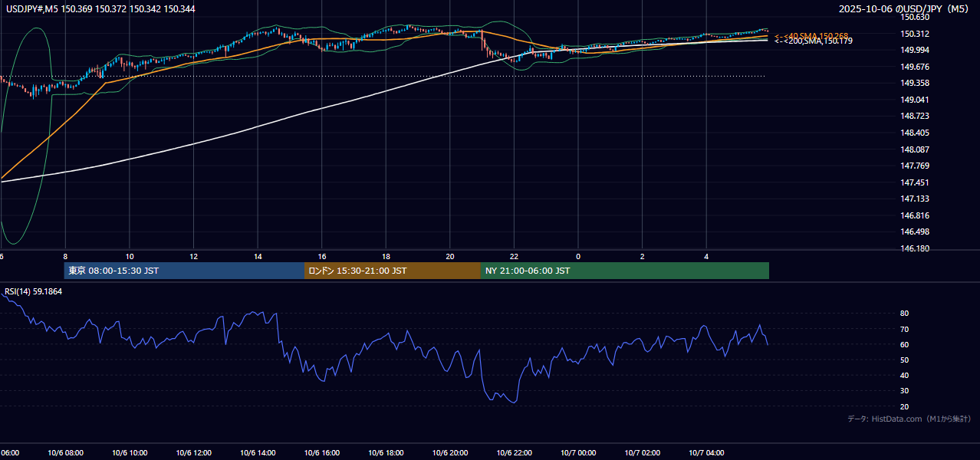The image size is (980, 460).
Task: Click the RSI(14) 59.1864 indicator label
Action: click(33, 292)
